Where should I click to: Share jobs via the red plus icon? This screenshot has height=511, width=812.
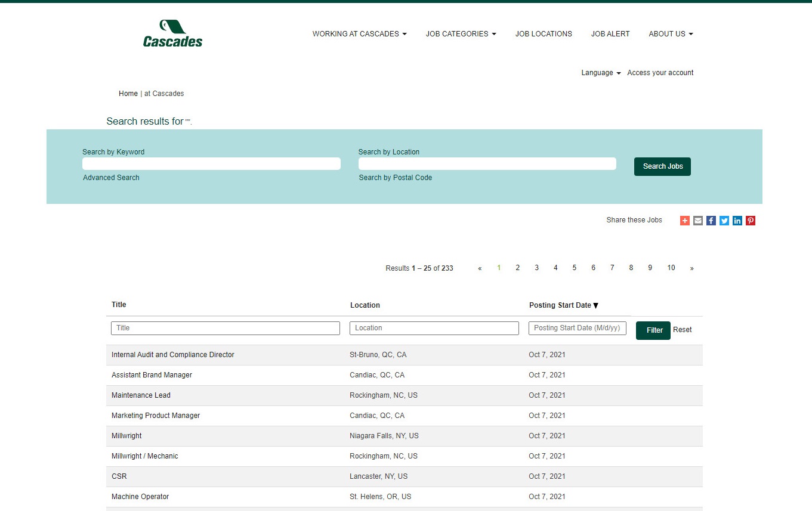[685, 221]
